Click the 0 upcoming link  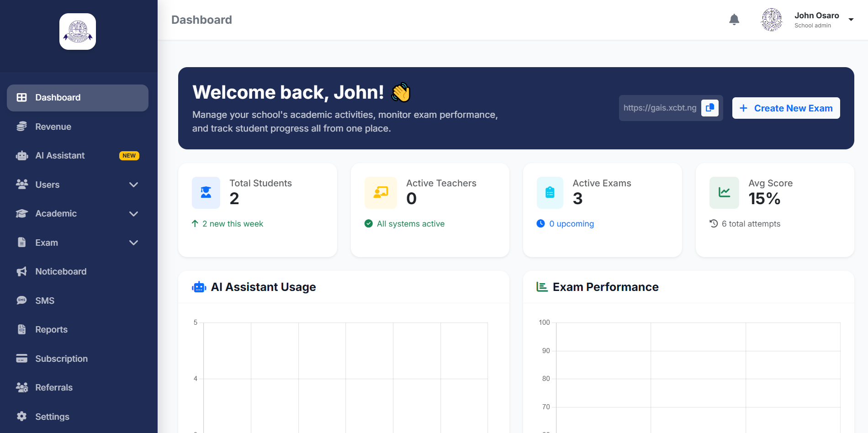pos(572,224)
